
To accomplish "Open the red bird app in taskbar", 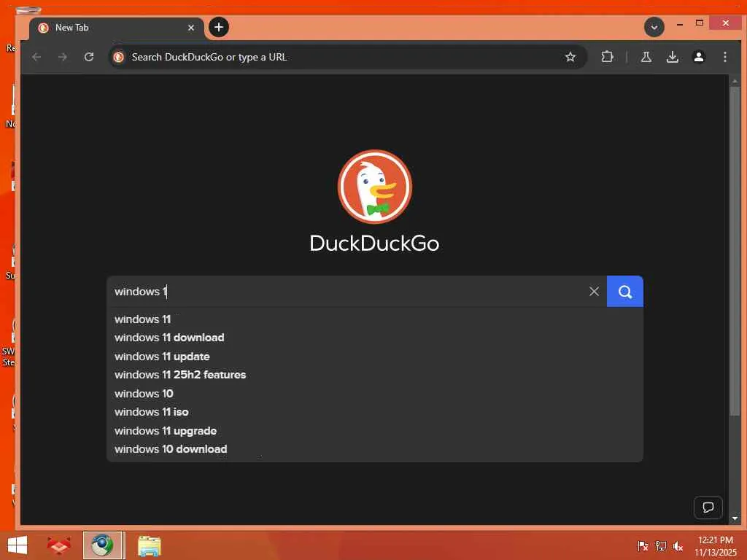I will point(59,545).
